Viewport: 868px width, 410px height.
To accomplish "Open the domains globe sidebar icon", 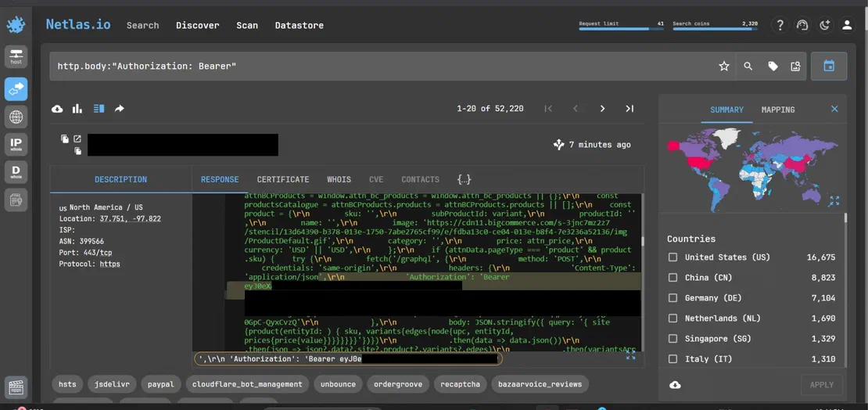I will tap(16, 117).
